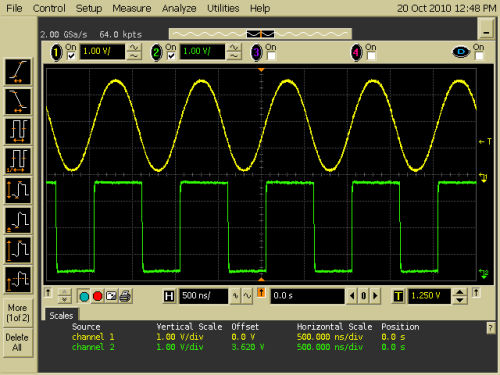Click the 500 ns/ horizontal scale field
500x375 pixels.
(203, 296)
